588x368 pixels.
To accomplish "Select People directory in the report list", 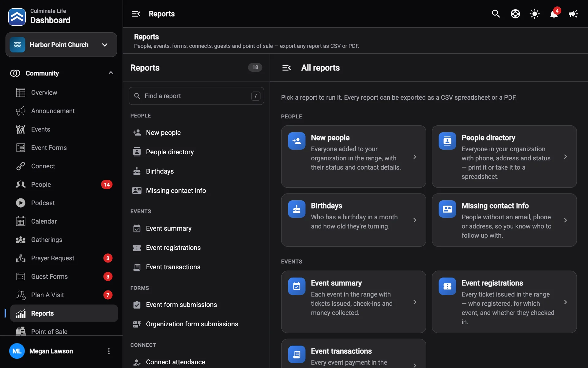I will pyautogui.click(x=196, y=152).
